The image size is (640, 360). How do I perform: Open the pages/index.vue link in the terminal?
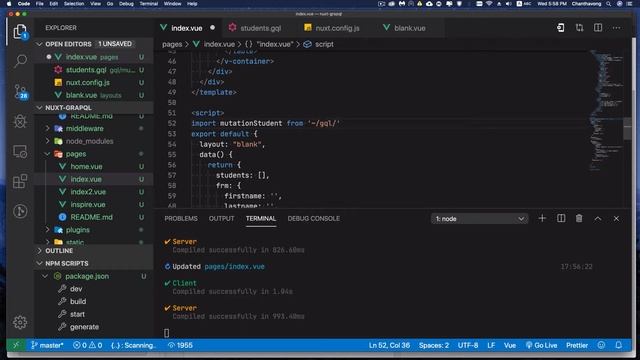(234, 267)
